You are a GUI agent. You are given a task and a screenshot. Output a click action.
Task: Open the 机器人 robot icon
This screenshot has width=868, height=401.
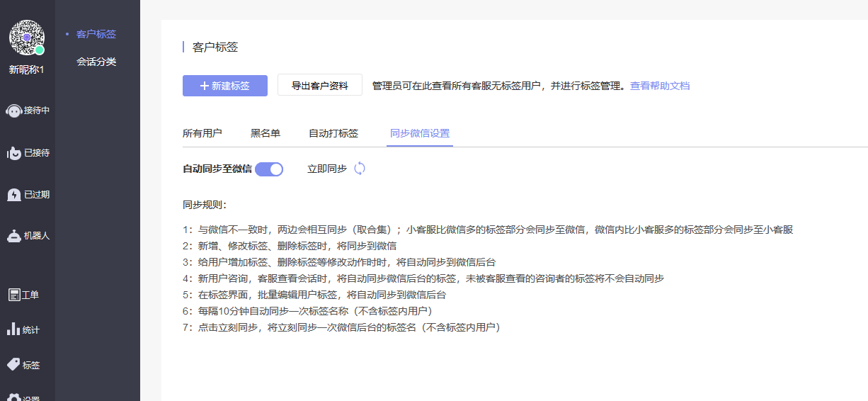13,236
